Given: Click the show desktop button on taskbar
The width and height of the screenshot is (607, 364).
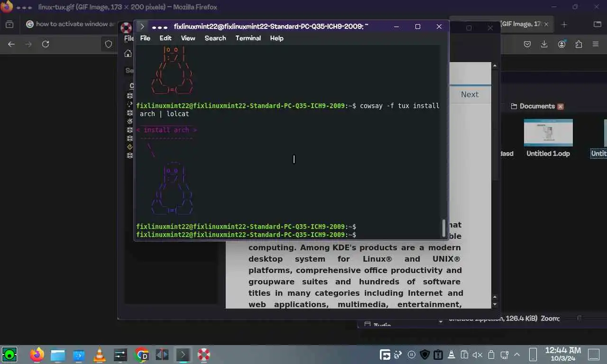Looking at the screenshot, I should point(594,355).
